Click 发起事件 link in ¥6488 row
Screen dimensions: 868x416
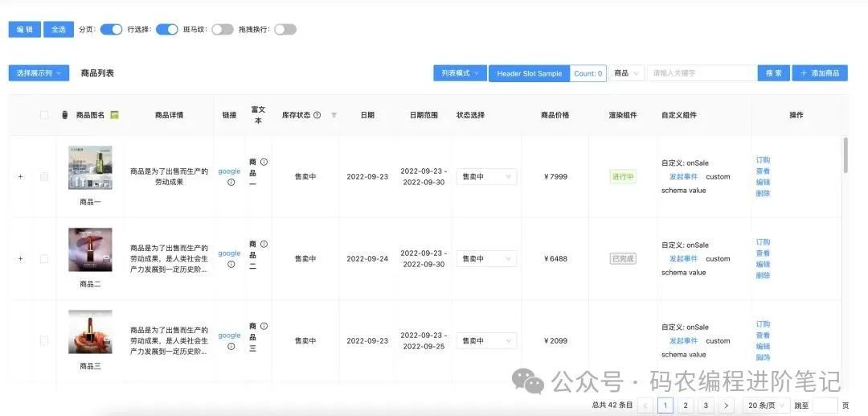(x=683, y=258)
